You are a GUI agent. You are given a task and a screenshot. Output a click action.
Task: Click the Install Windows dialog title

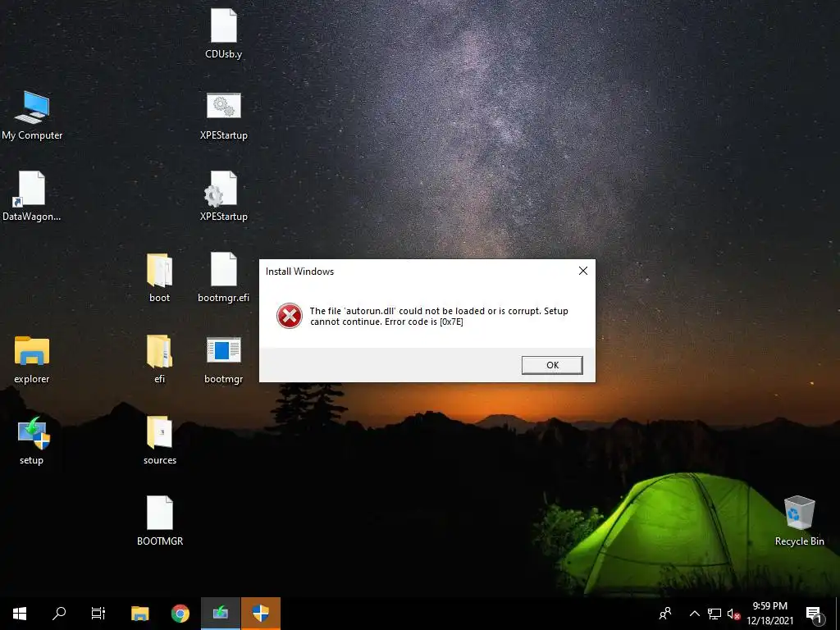(x=299, y=271)
